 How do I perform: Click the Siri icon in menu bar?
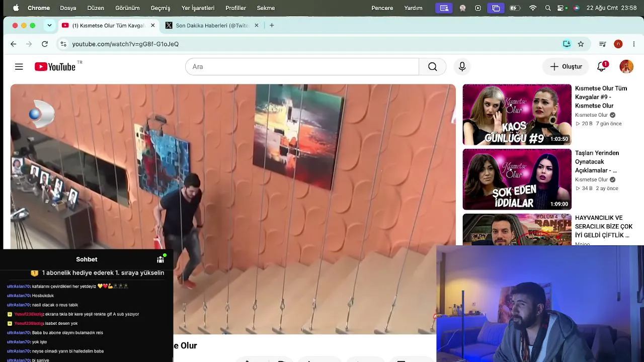click(x=576, y=8)
